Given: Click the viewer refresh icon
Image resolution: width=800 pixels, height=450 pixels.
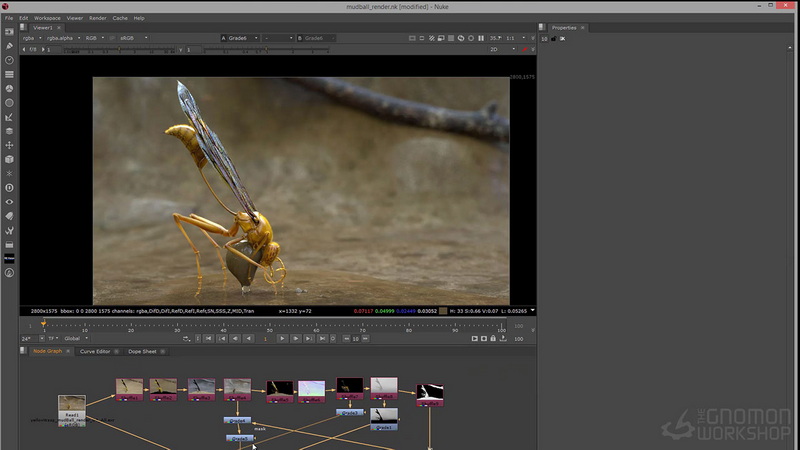Looking at the screenshot, I should [461, 38].
